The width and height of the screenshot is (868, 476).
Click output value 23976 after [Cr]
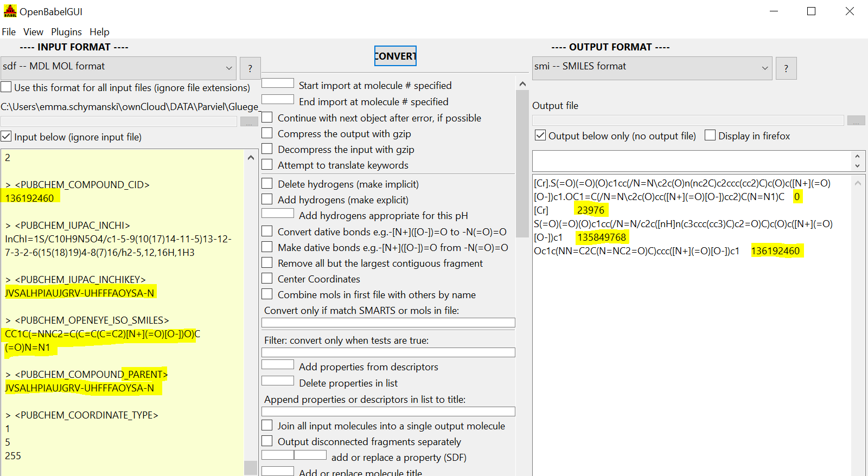(x=591, y=210)
